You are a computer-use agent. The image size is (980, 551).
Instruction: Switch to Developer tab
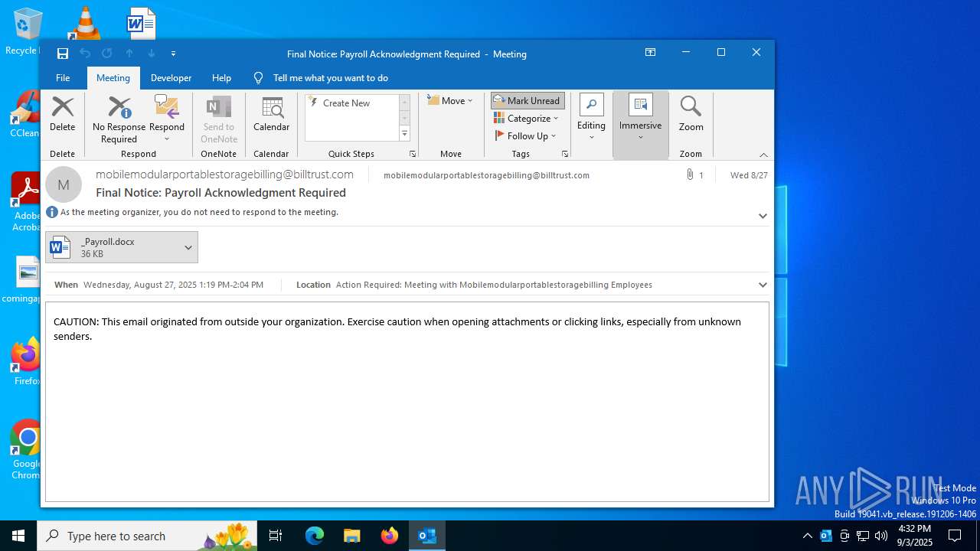171,77
